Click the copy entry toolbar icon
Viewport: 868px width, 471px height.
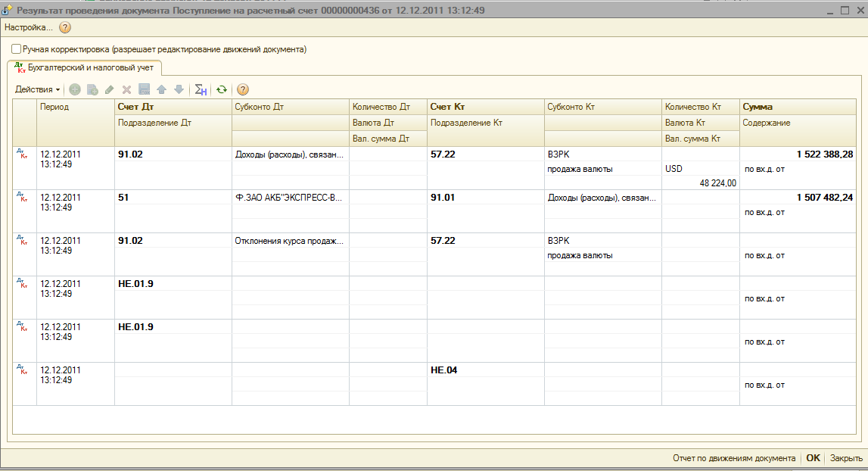[x=92, y=89]
